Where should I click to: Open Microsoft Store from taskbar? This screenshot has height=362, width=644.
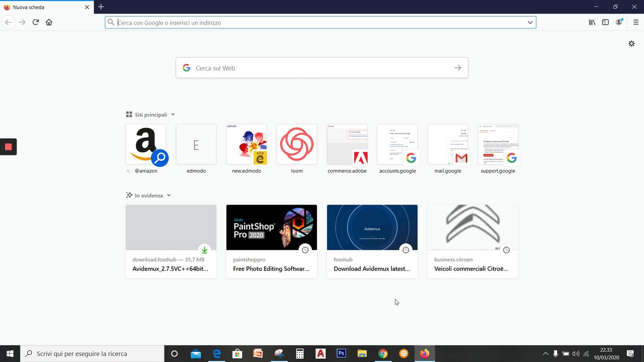[237, 353]
